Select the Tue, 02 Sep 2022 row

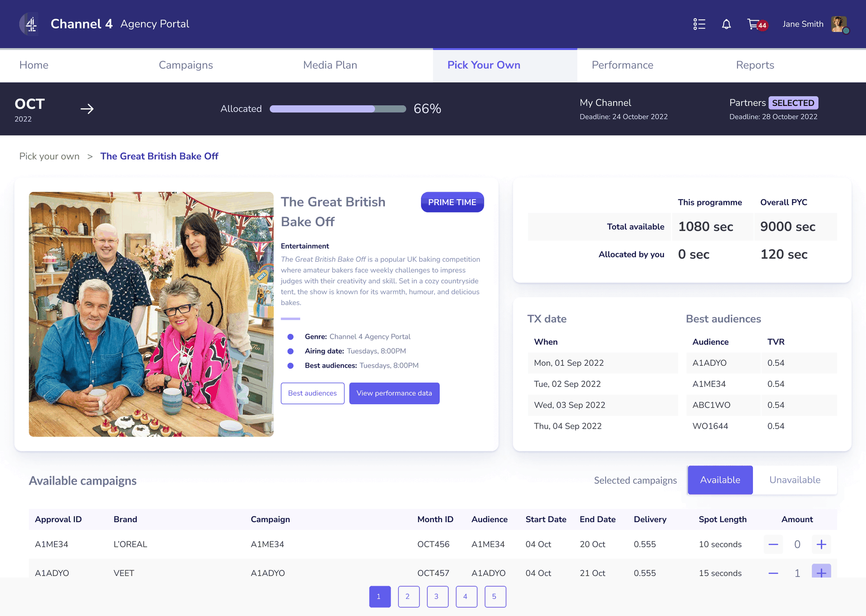[x=603, y=384]
